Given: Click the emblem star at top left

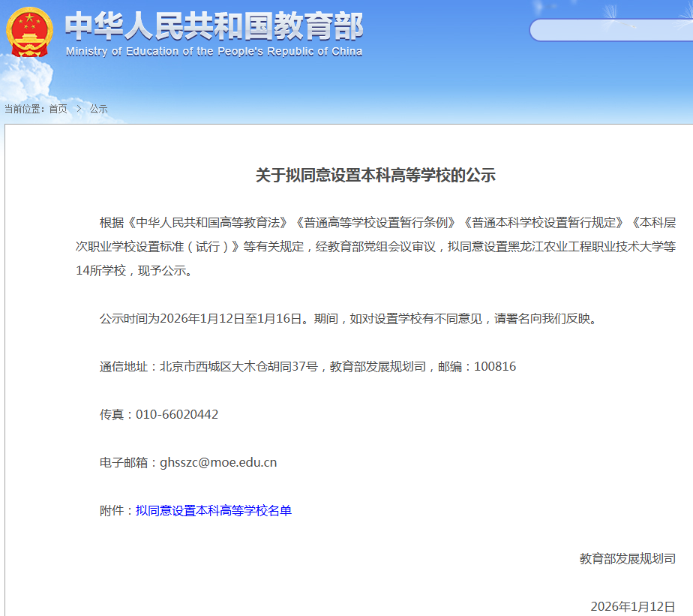Looking at the screenshot, I should (28, 17).
